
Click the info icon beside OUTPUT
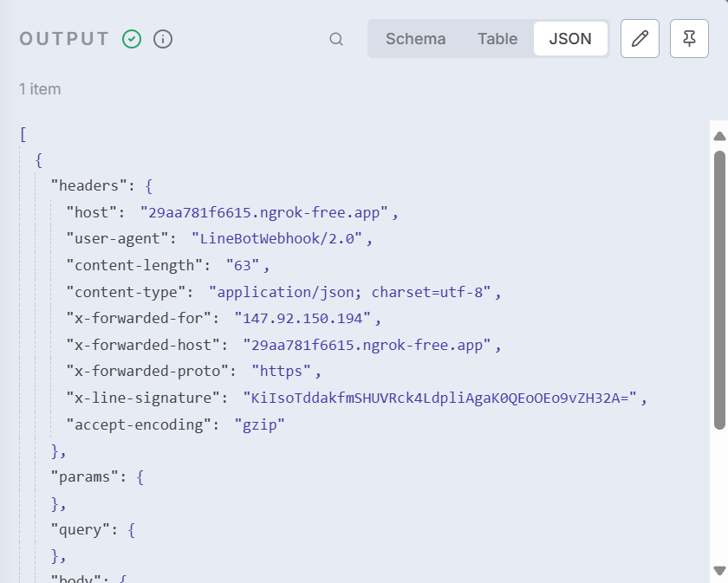point(163,39)
